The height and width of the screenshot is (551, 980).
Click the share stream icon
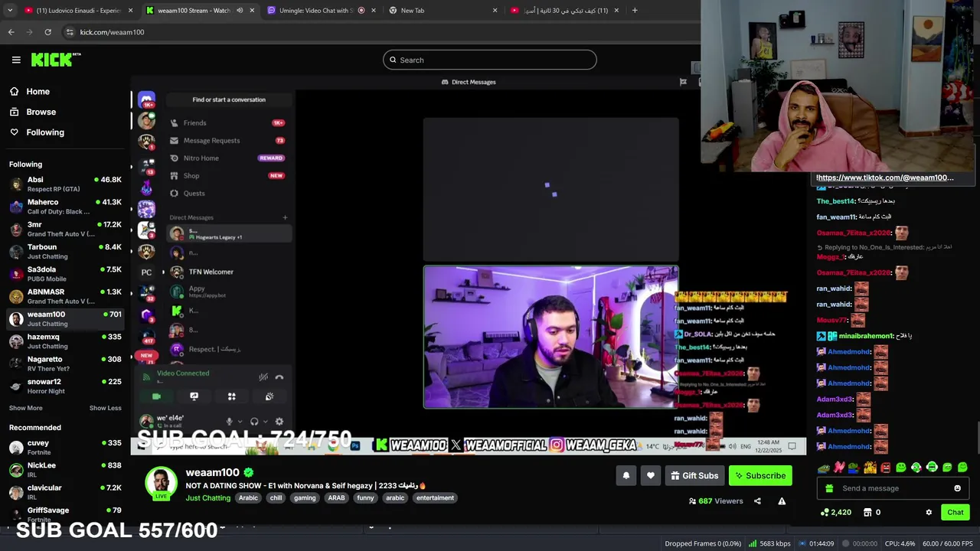[757, 501]
